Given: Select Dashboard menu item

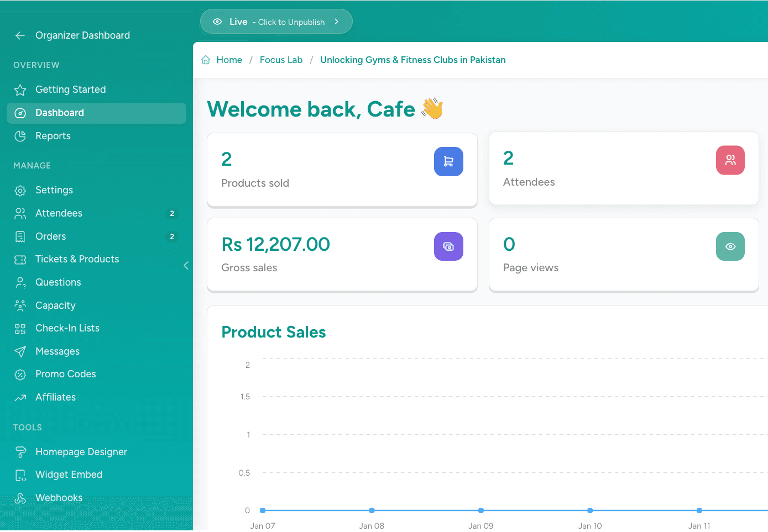Looking at the screenshot, I should [x=96, y=113].
